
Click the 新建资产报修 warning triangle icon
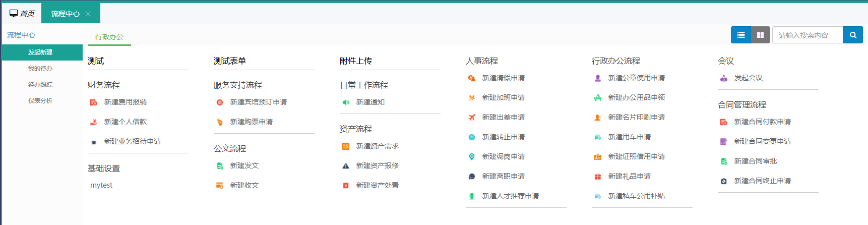click(346, 166)
